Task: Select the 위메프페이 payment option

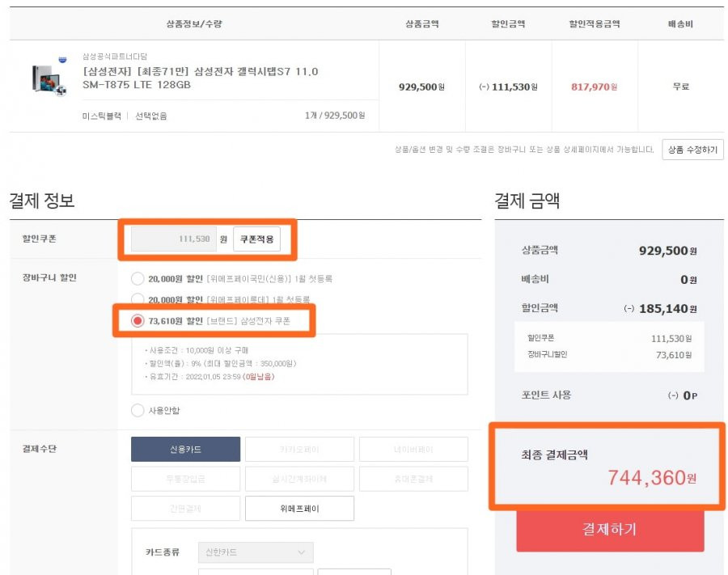Action: pyautogui.click(x=299, y=509)
